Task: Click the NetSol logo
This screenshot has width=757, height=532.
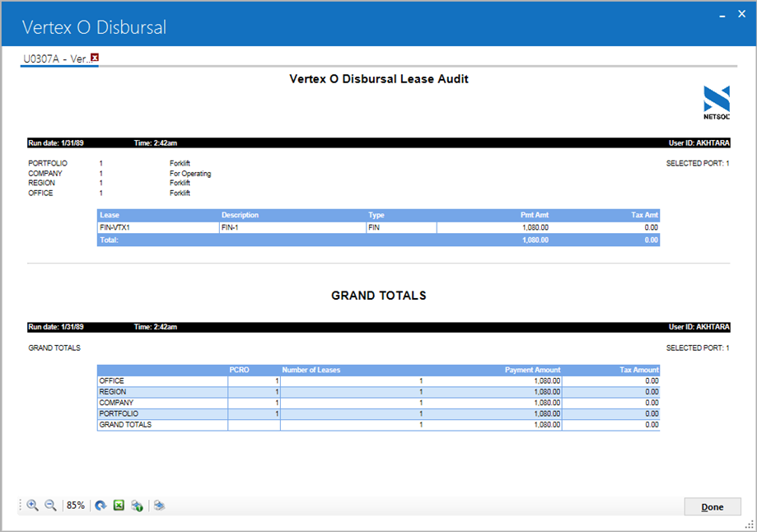Action: pyautogui.click(x=717, y=102)
